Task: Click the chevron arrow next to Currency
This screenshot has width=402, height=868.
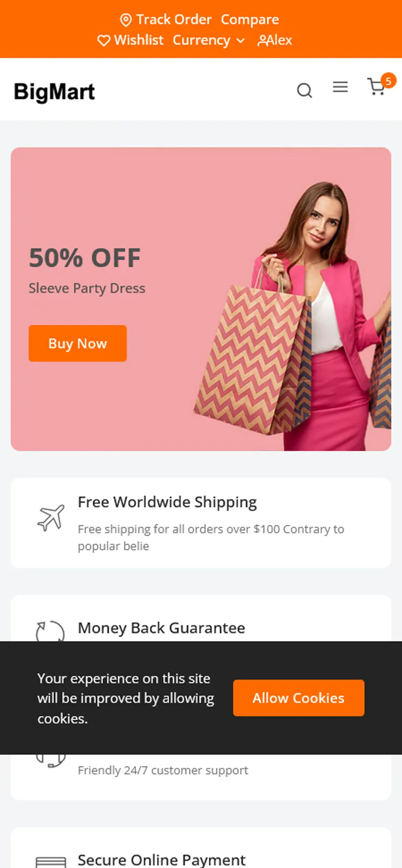Action: tap(240, 41)
